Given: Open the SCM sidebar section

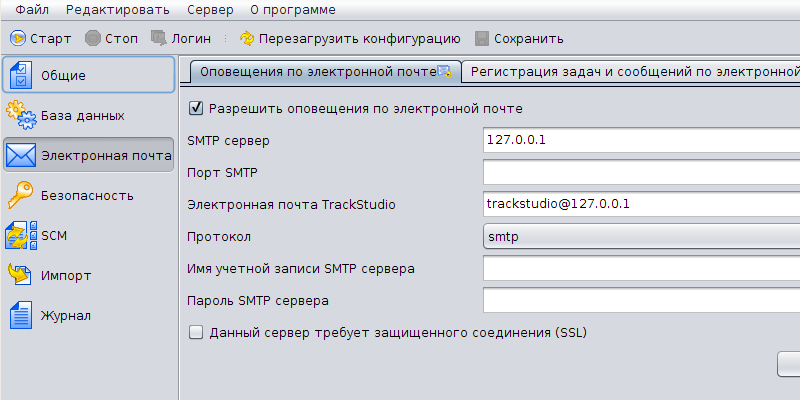Looking at the screenshot, I should (x=89, y=235).
